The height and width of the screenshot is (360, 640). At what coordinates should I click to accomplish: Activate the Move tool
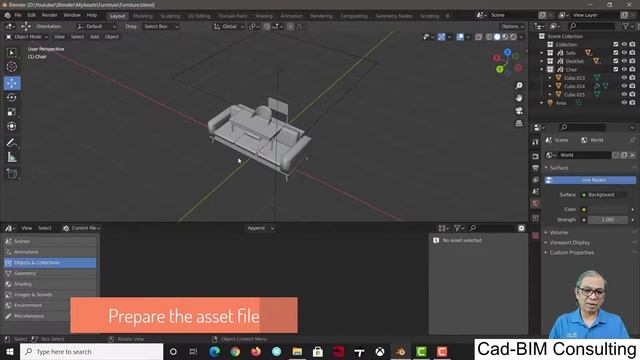[x=12, y=83]
